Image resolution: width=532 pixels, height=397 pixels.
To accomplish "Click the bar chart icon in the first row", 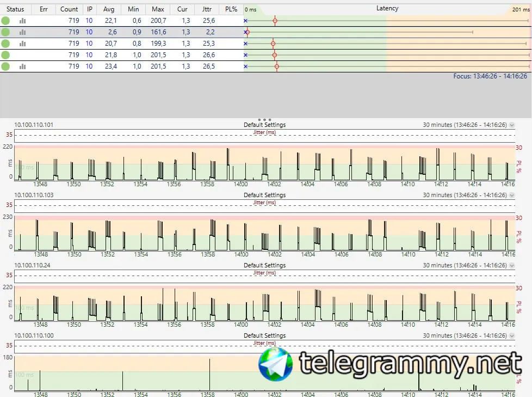I will coord(22,21).
